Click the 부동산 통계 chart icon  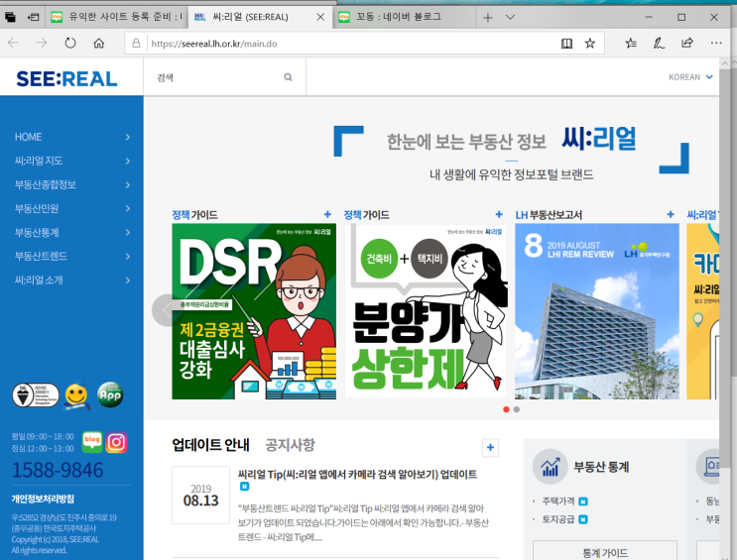coord(550,467)
